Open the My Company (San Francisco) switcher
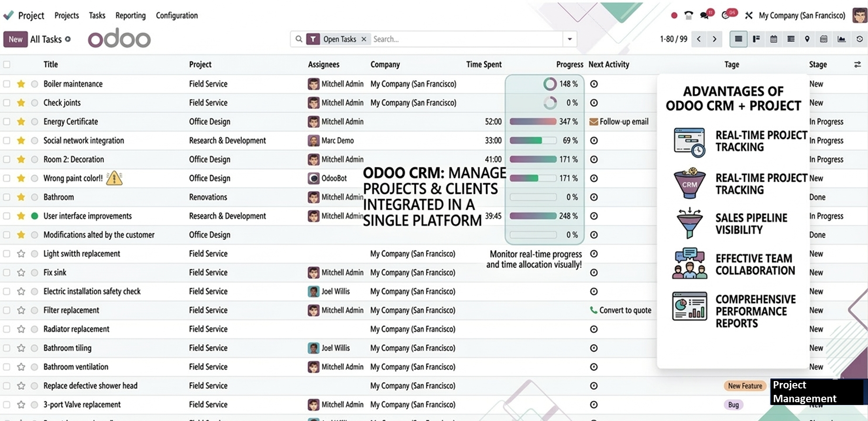Image resolution: width=868 pixels, height=421 pixels. tap(801, 15)
